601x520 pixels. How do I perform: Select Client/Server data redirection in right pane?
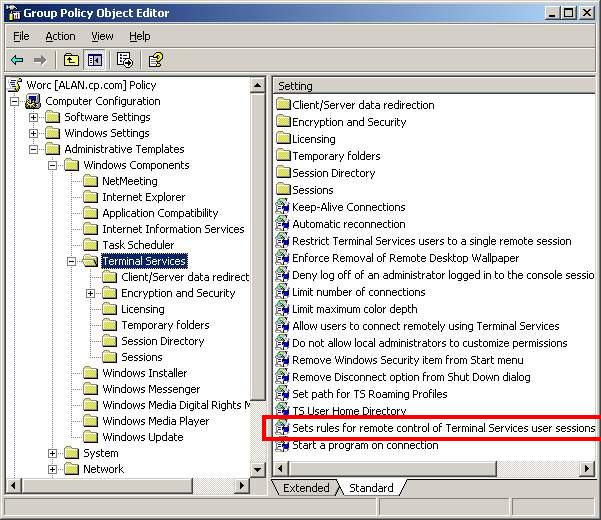[x=363, y=105]
